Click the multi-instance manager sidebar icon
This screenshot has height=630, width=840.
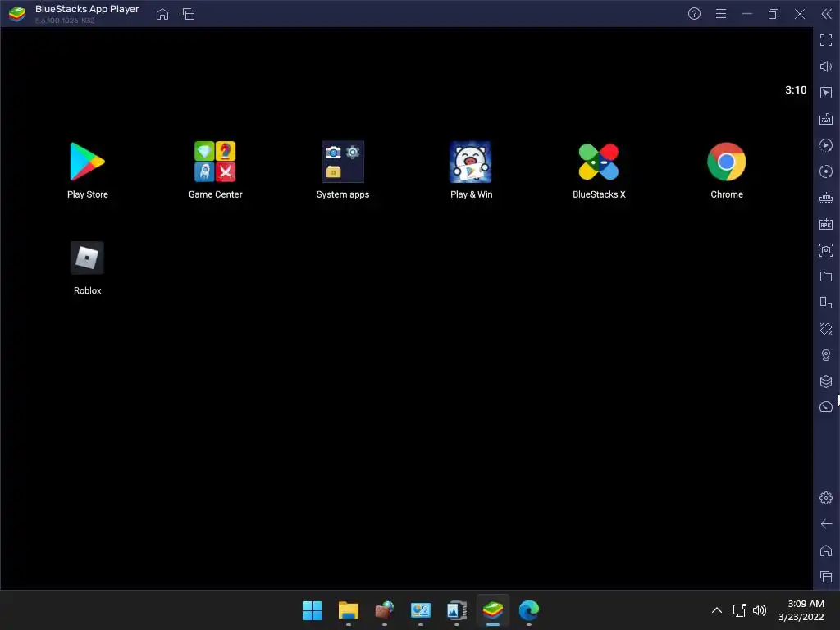tap(826, 303)
